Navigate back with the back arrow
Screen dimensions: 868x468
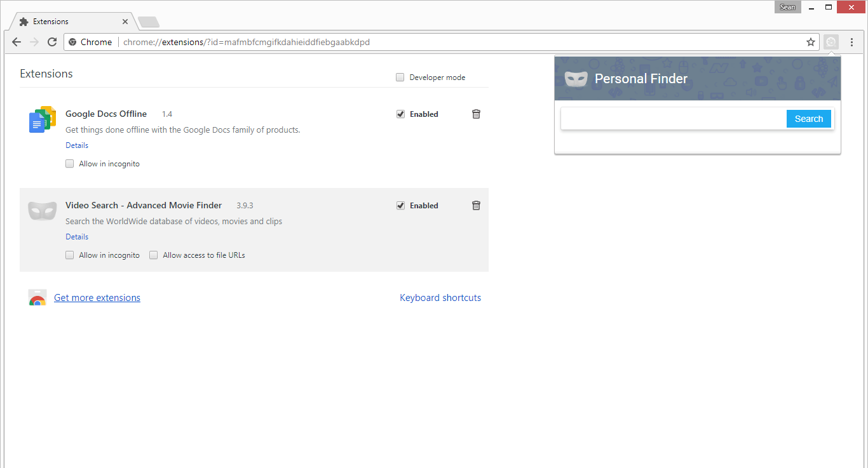(16, 42)
